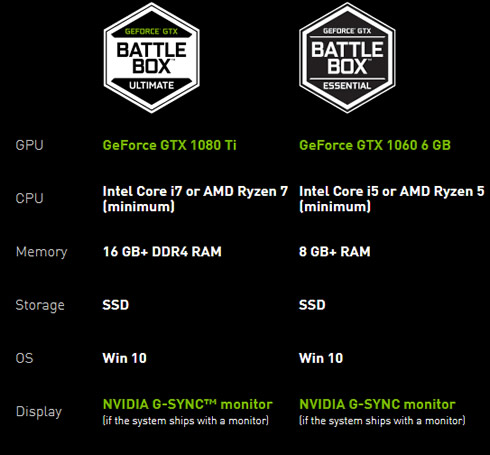Click the GPU row label
Screen dimensions: 490x455
pyautogui.click(x=29, y=145)
